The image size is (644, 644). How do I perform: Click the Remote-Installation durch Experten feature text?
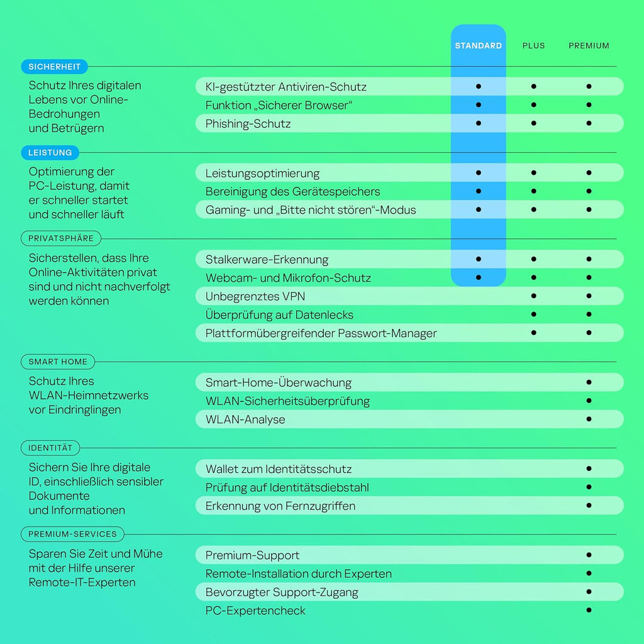(298, 574)
